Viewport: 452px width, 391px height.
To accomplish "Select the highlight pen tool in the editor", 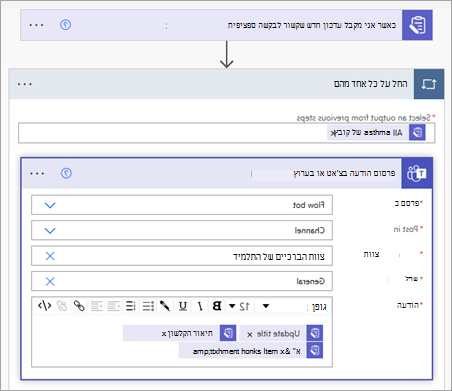I will 165,306.
